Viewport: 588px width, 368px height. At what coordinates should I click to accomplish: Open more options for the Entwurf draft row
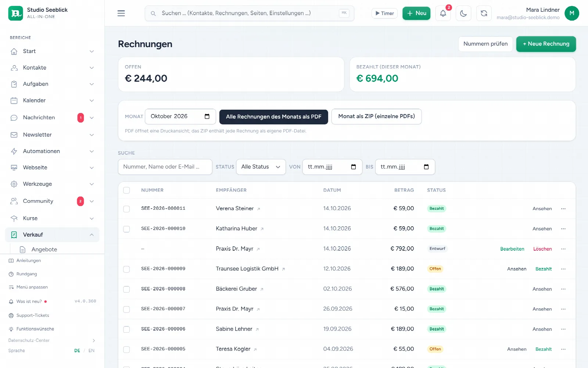point(563,249)
